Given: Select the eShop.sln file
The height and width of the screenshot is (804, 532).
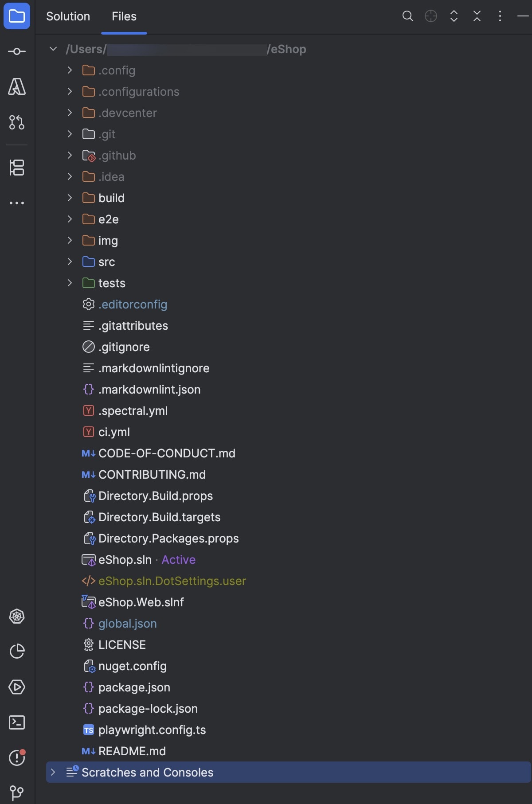Looking at the screenshot, I should pos(125,560).
